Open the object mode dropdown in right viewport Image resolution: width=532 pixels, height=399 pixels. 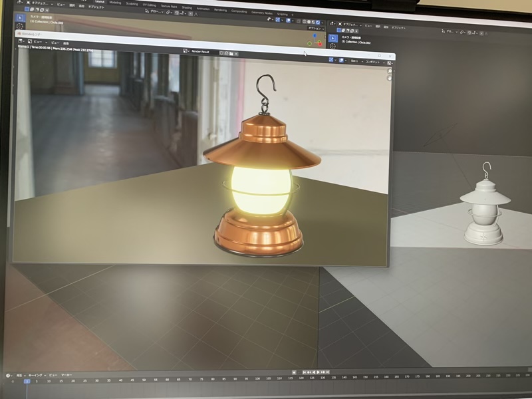pyautogui.click(x=350, y=24)
